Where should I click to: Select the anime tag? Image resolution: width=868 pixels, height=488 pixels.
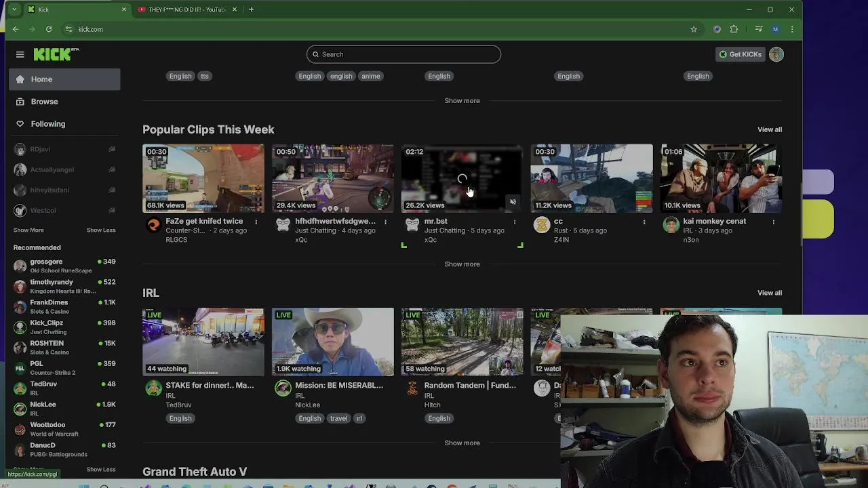tap(370, 76)
